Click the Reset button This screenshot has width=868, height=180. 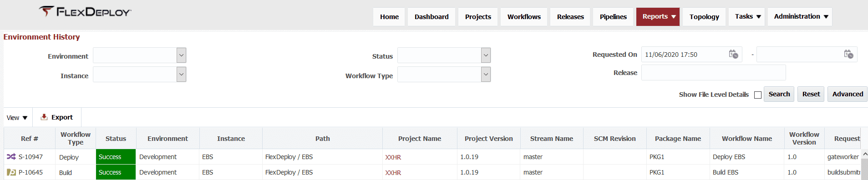click(811, 94)
